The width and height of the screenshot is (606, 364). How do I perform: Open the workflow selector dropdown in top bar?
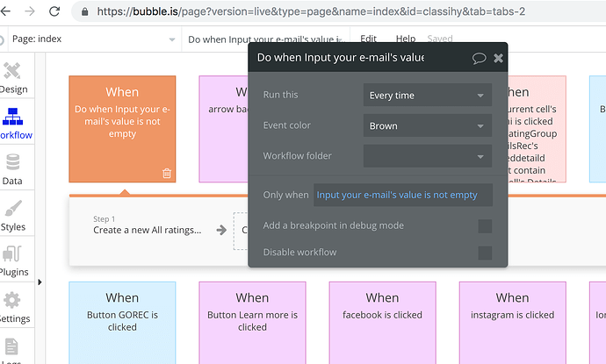click(266, 39)
